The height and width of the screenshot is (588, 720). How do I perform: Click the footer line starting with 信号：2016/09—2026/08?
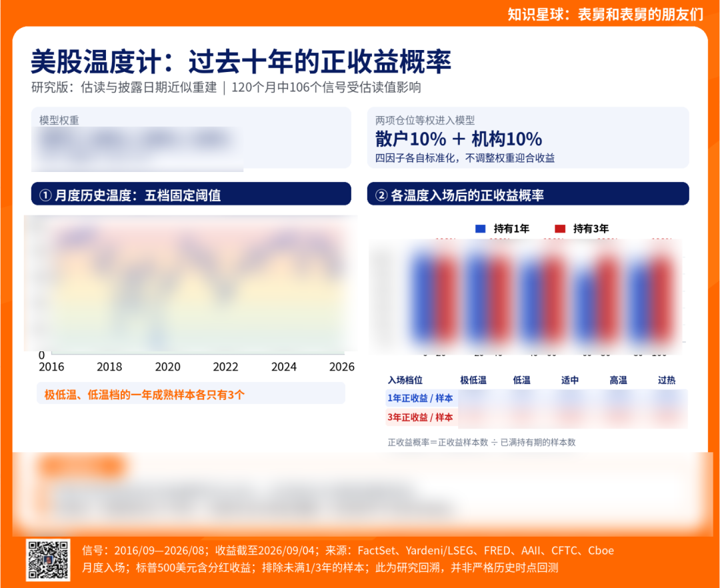coord(347,551)
